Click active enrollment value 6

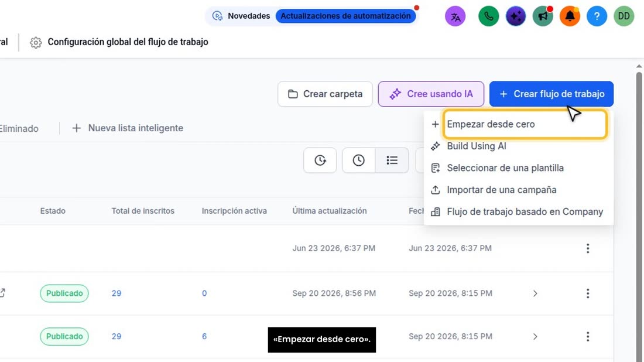(204, 337)
